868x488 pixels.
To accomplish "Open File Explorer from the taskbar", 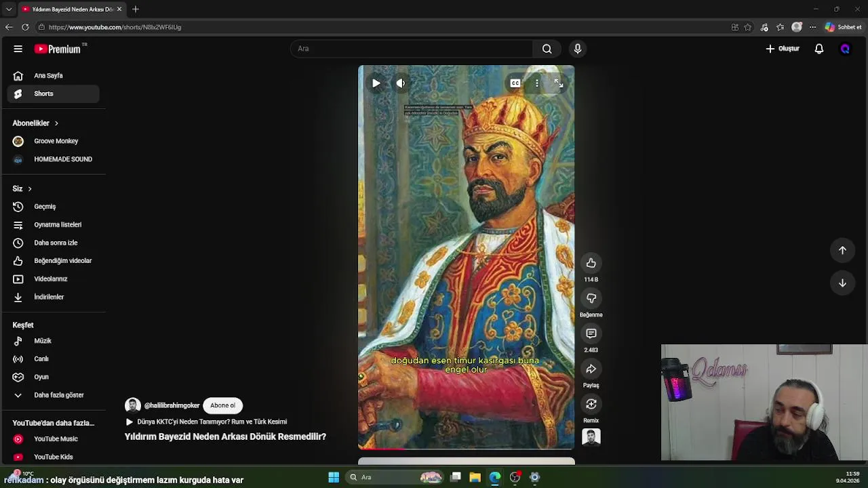I will coord(475,477).
